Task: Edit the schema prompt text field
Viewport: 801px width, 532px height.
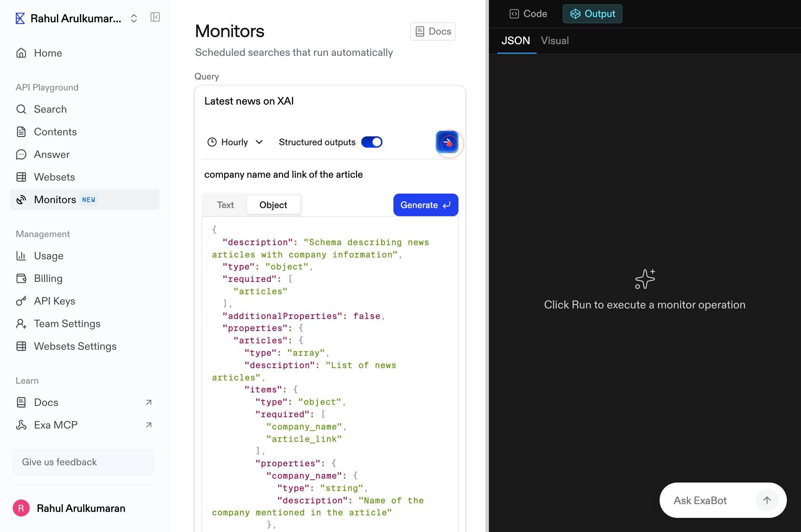Action: (x=329, y=175)
